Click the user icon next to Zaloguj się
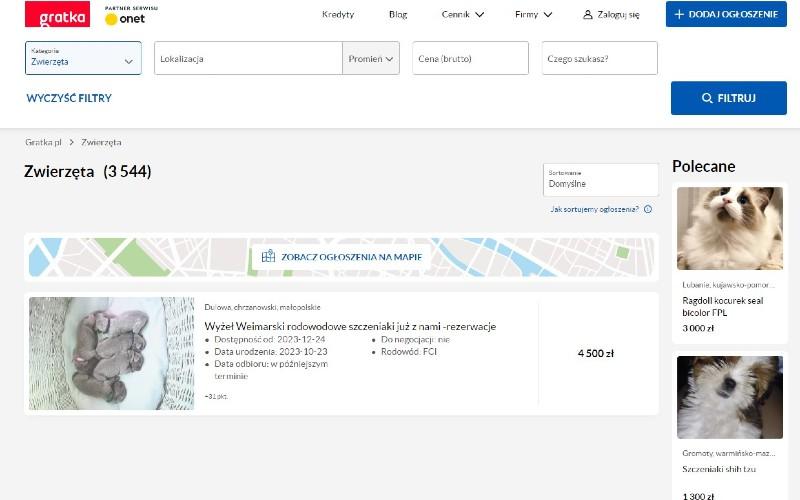The width and height of the screenshot is (800, 500). (588, 14)
